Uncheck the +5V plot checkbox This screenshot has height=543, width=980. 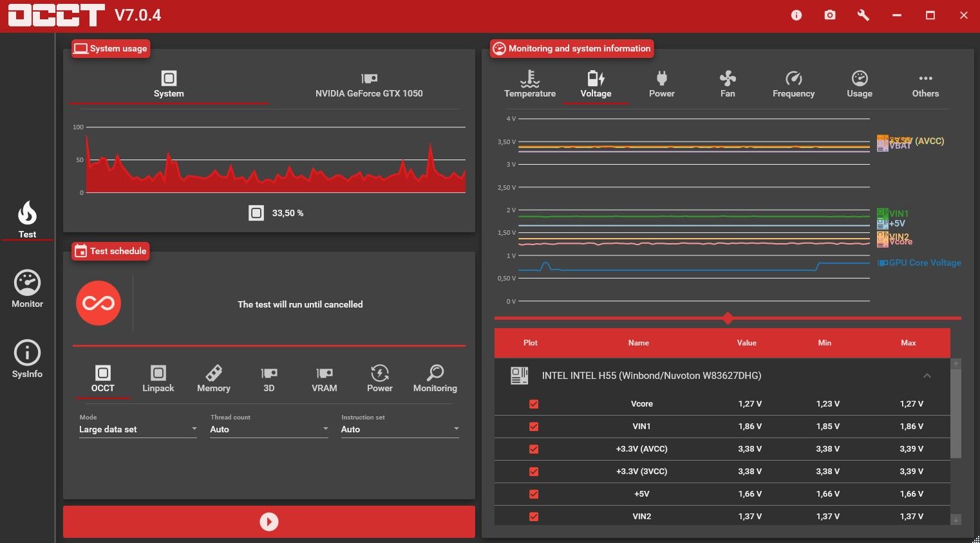[534, 494]
